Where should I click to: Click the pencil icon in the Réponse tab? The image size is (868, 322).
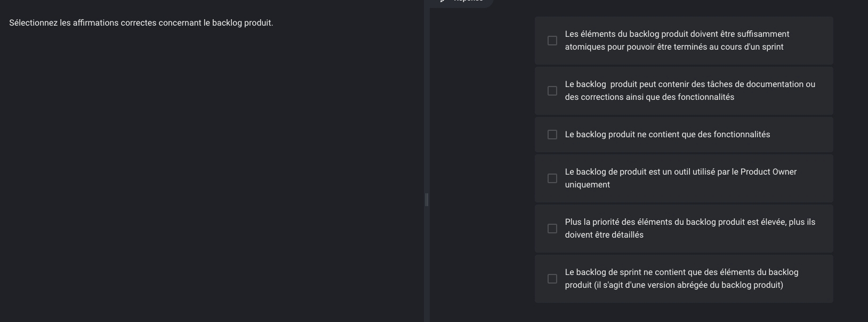pos(443,1)
